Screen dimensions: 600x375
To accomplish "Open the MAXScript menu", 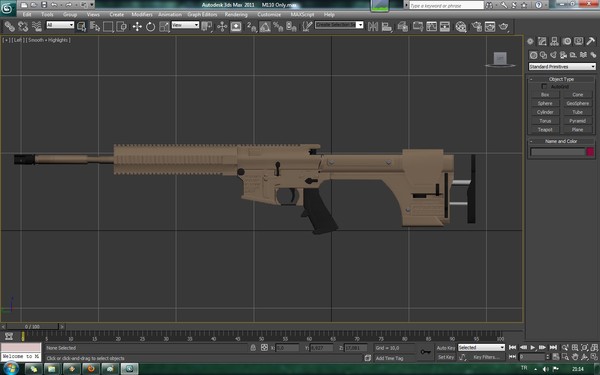I will [302, 15].
